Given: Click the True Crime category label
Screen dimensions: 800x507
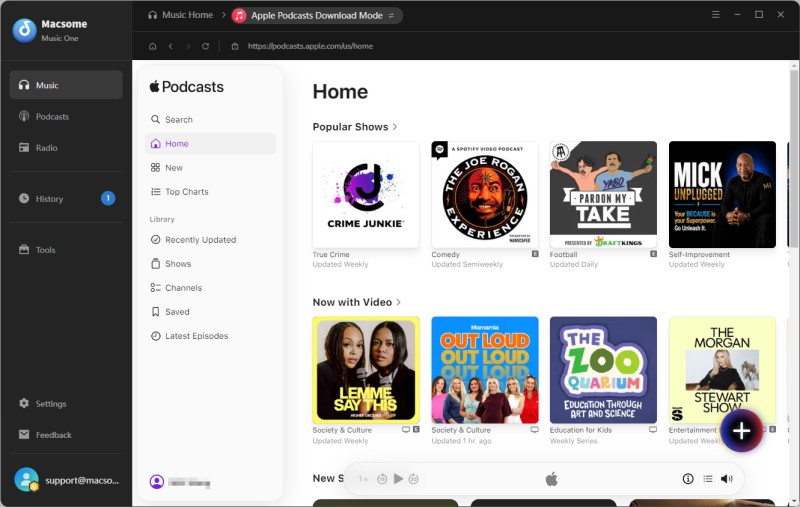Looking at the screenshot, I should coord(331,255).
